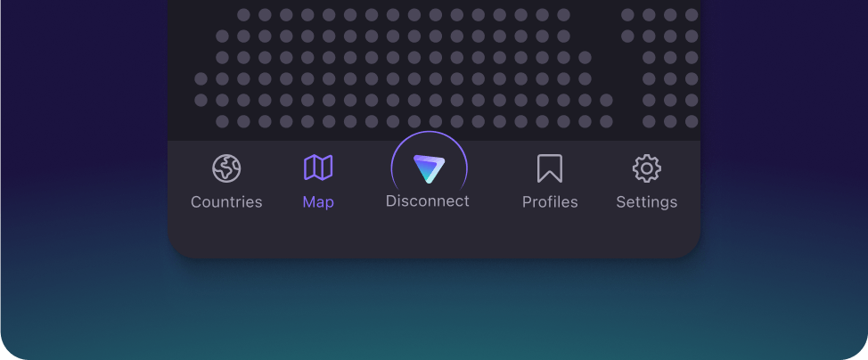
Task: Click the nav bar gap between Map and Disconnect
Action: (363, 183)
